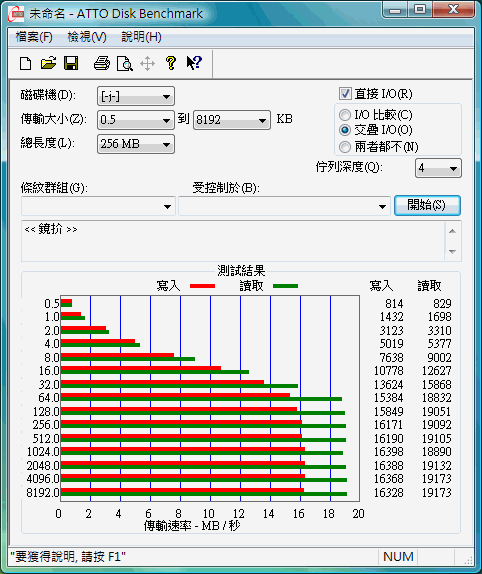The height and width of the screenshot is (574, 482).
Task: Select the 兩者都不(N) radio button
Action: pyautogui.click(x=345, y=147)
